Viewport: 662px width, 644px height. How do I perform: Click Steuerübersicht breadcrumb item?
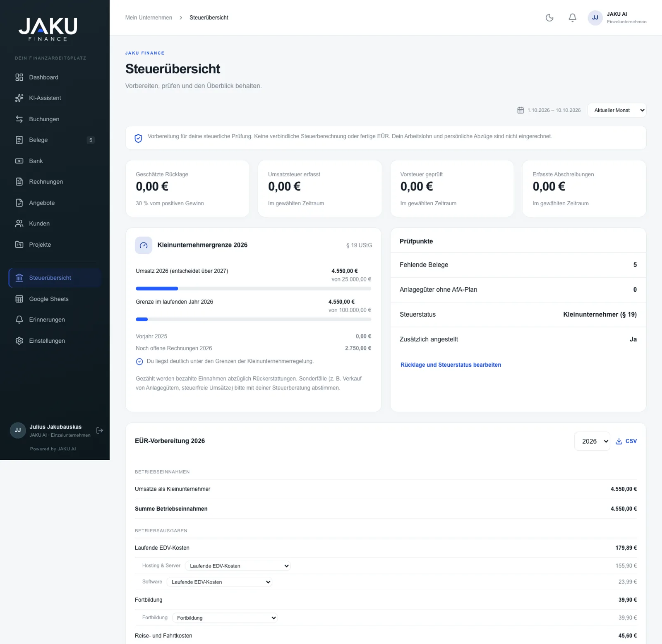click(209, 17)
